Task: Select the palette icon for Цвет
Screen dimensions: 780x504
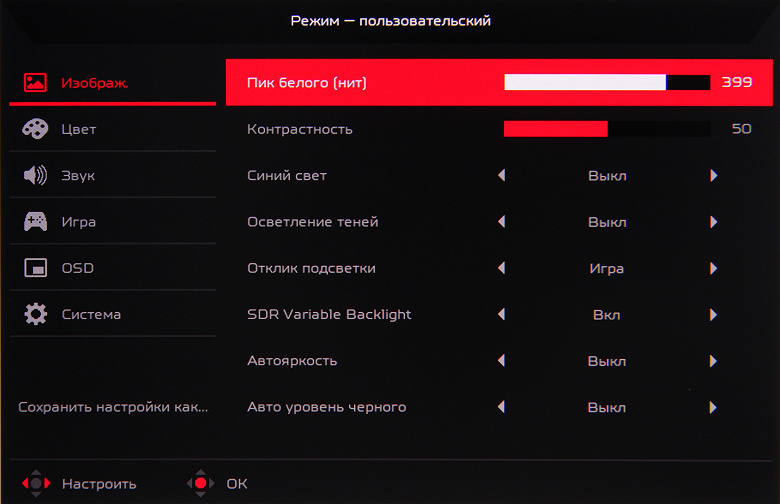Action: [x=36, y=129]
